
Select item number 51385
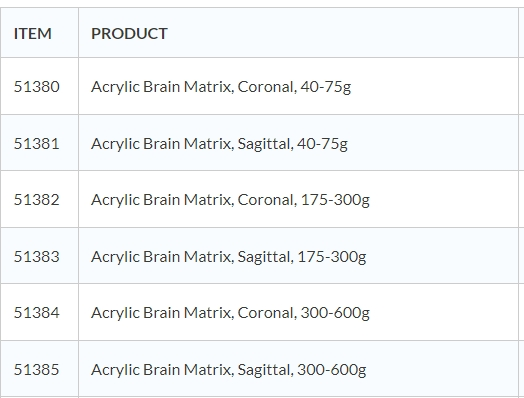pyautogui.click(x=37, y=369)
